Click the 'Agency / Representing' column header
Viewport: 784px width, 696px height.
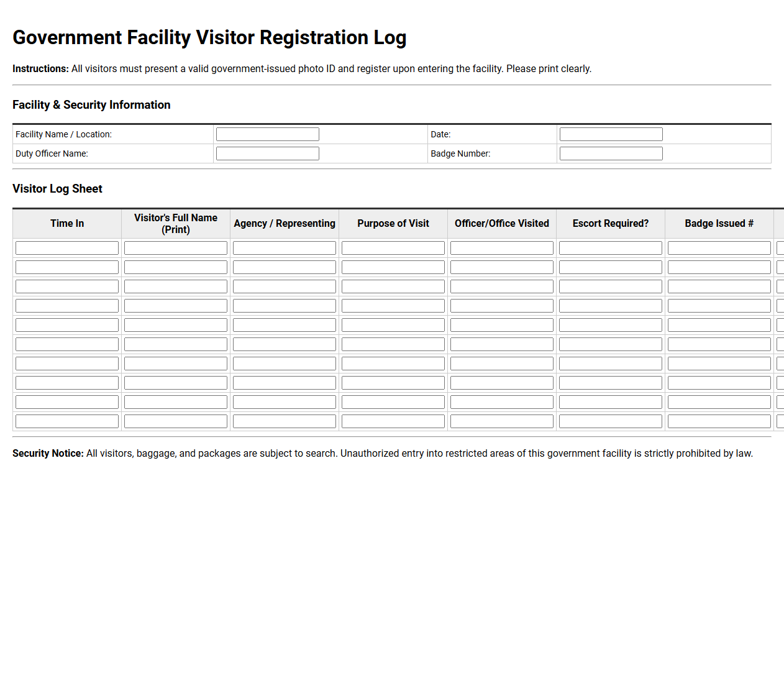point(285,224)
